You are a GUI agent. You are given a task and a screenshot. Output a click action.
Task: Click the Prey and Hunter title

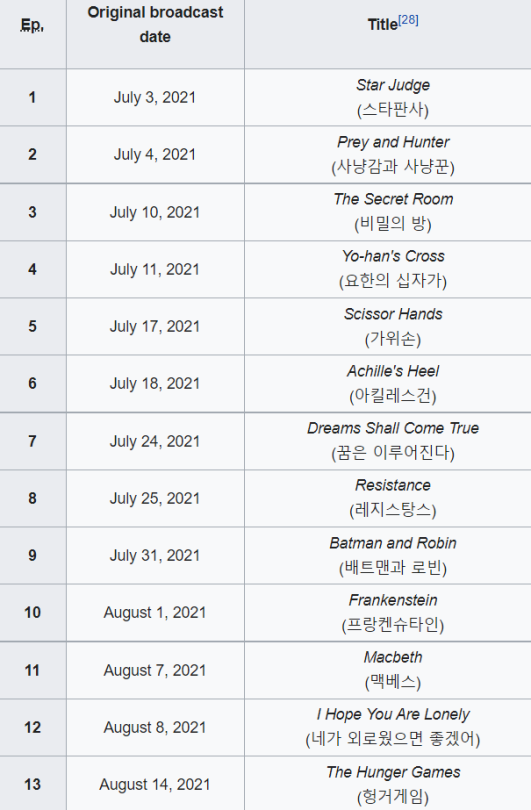tap(393, 142)
